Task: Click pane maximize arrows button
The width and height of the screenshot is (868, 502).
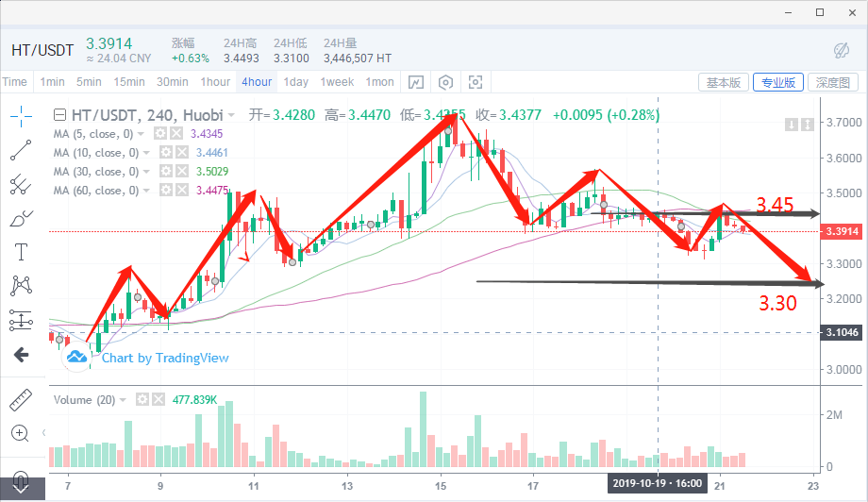Action: click(x=808, y=125)
